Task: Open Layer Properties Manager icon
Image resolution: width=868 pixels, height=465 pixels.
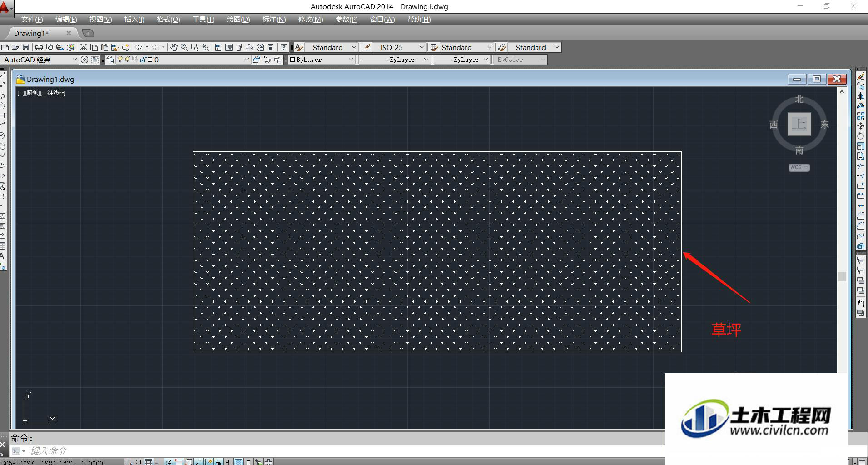Action: coord(110,60)
